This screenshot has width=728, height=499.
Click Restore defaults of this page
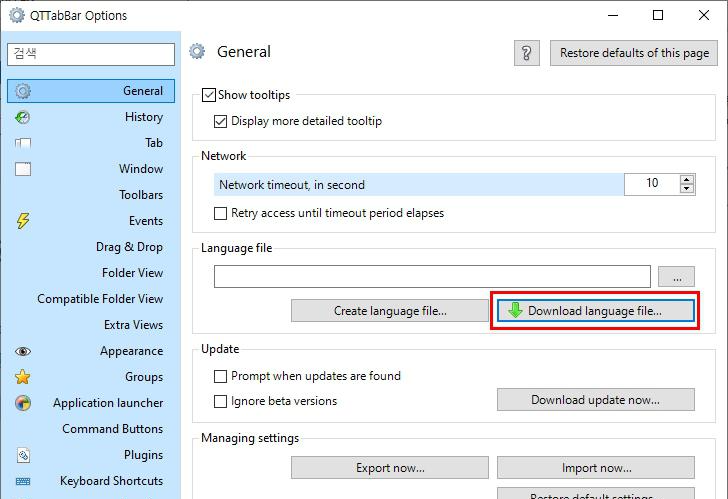(x=634, y=53)
